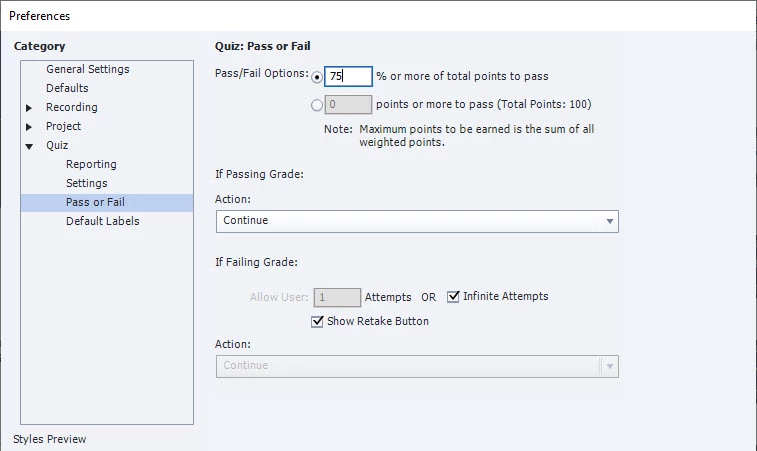Viewport: 757px width, 451px height.
Task: Open Quiz Settings preferences
Action: click(x=86, y=183)
